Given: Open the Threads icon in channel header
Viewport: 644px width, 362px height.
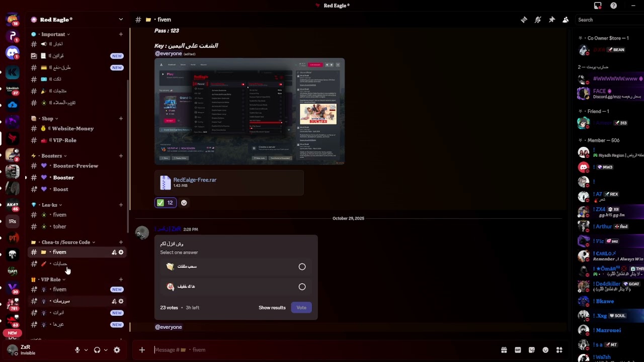Looking at the screenshot, I should pos(524,20).
